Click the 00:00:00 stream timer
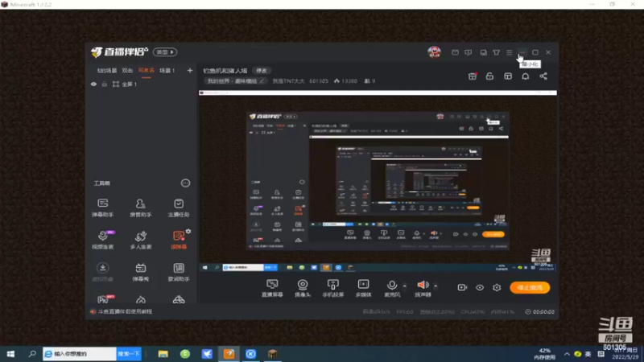 [539, 312]
